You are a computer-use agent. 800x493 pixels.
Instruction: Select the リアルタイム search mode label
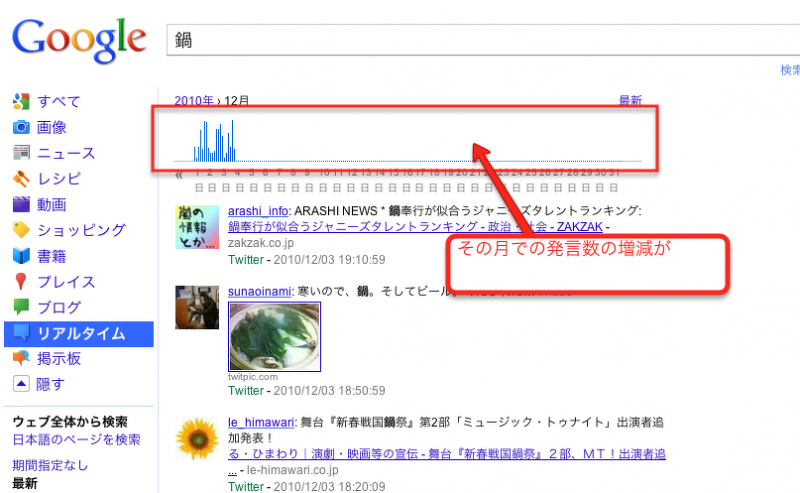click(x=81, y=333)
